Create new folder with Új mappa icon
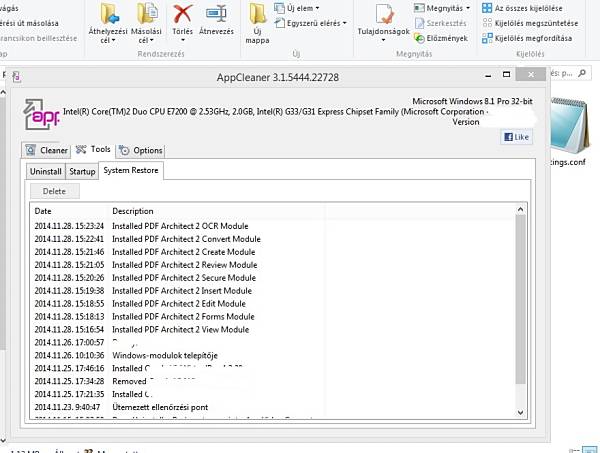Image resolution: width=600 pixels, height=453 pixels. (x=258, y=14)
